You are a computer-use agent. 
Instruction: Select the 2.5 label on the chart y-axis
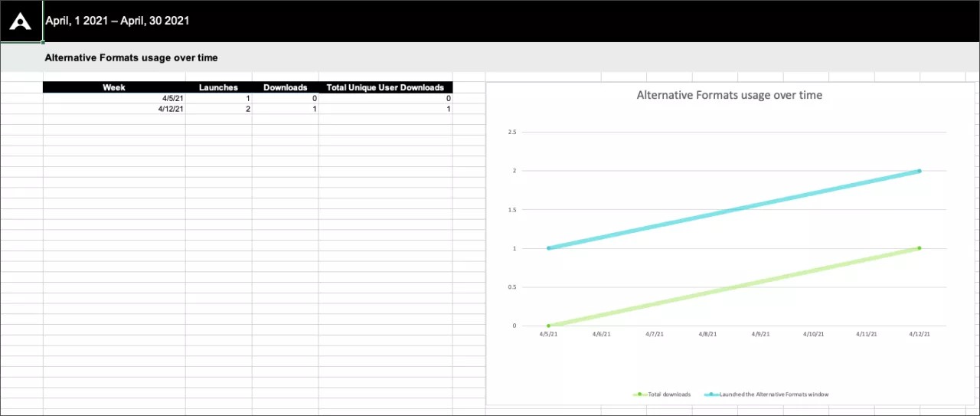(x=512, y=133)
